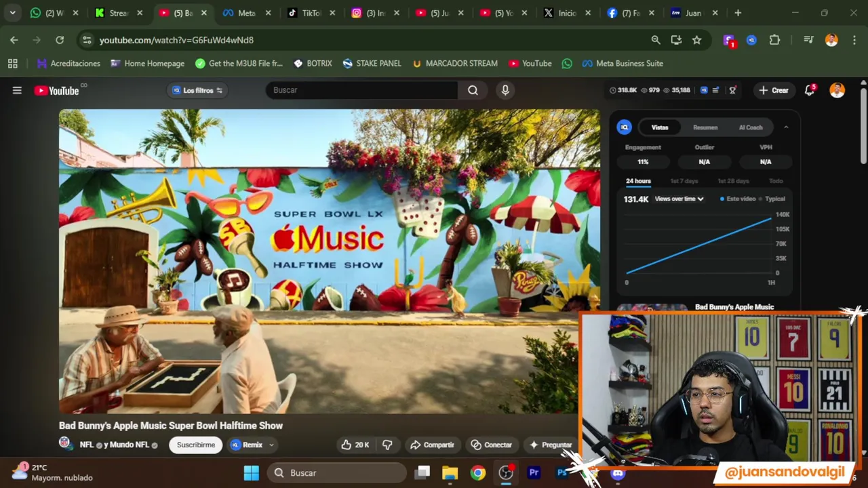Image resolution: width=868 pixels, height=488 pixels.
Task: Open Chrome apps grid in bookmarks bar
Action: (12, 63)
